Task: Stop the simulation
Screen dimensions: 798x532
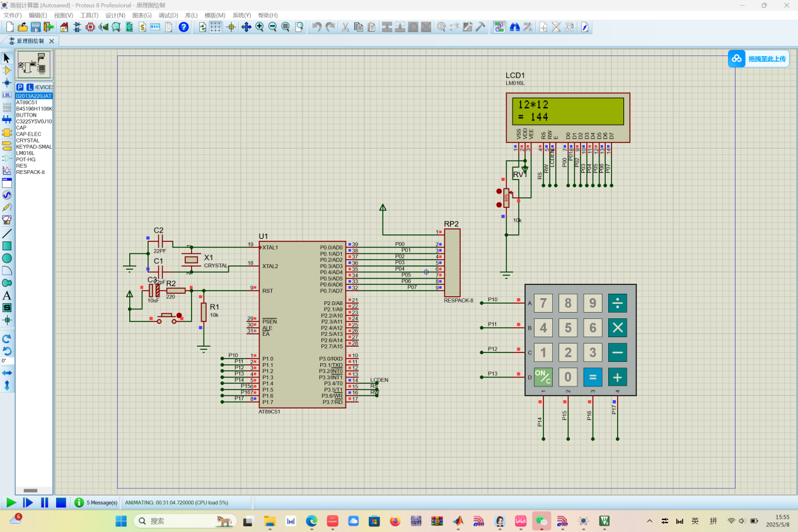Action: click(x=61, y=502)
